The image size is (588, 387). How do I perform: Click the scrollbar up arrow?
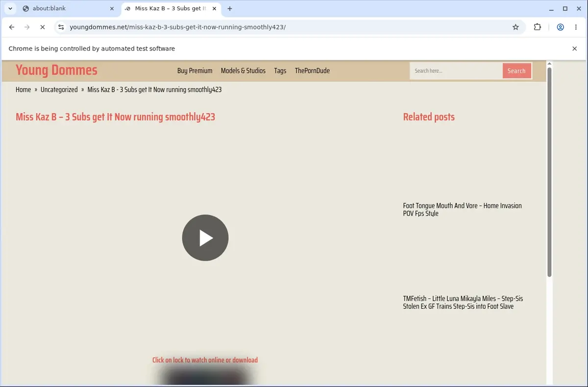549,64
